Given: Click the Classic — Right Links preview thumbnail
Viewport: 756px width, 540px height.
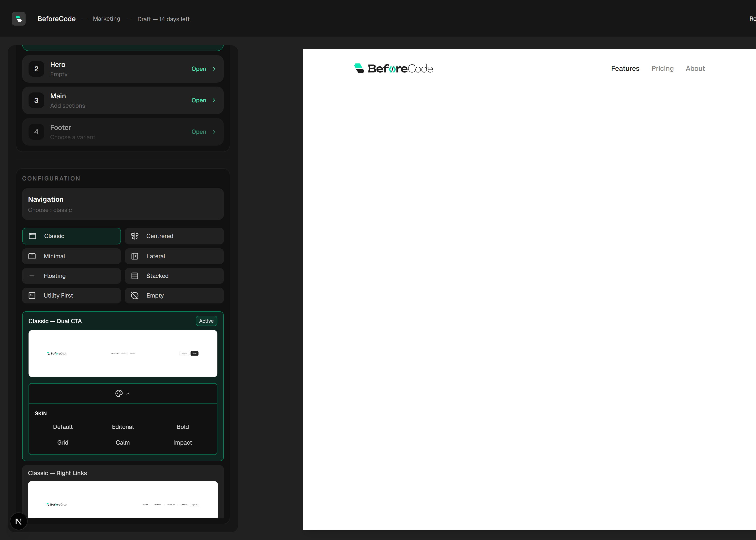Looking at the screenshot, I should (123, 499).
